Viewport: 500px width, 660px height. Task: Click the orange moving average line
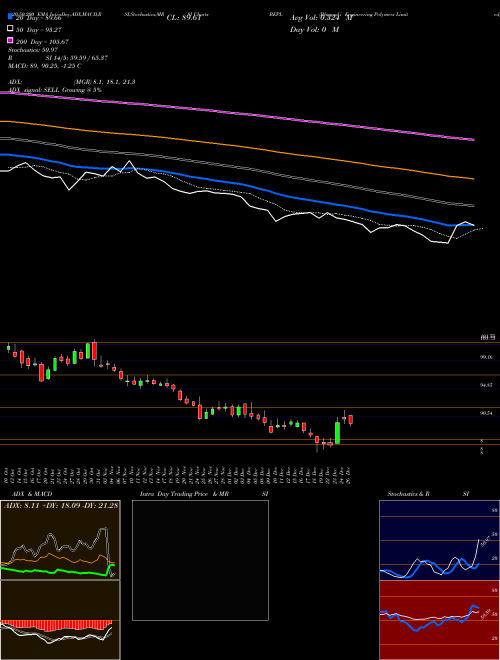pyautogui.click(x=237, y=146)
